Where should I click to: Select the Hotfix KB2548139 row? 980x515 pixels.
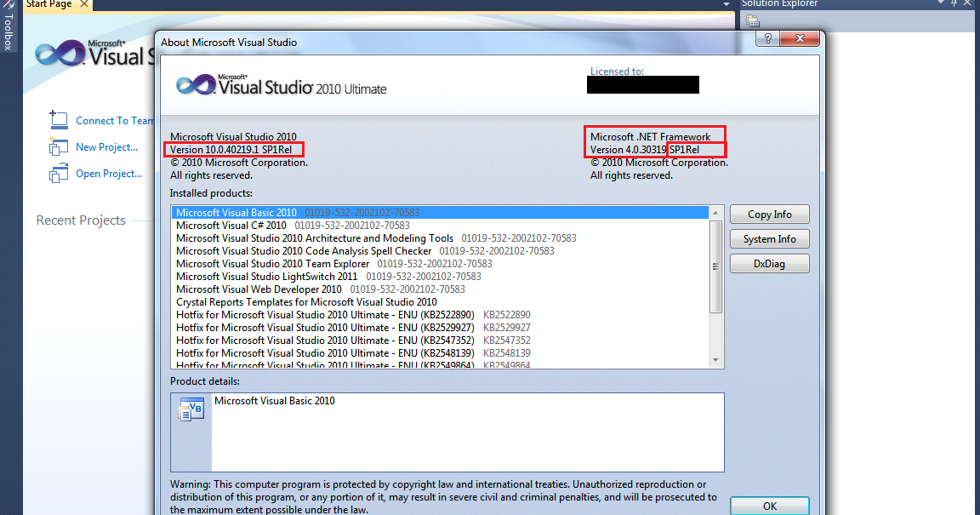point(440,353)
